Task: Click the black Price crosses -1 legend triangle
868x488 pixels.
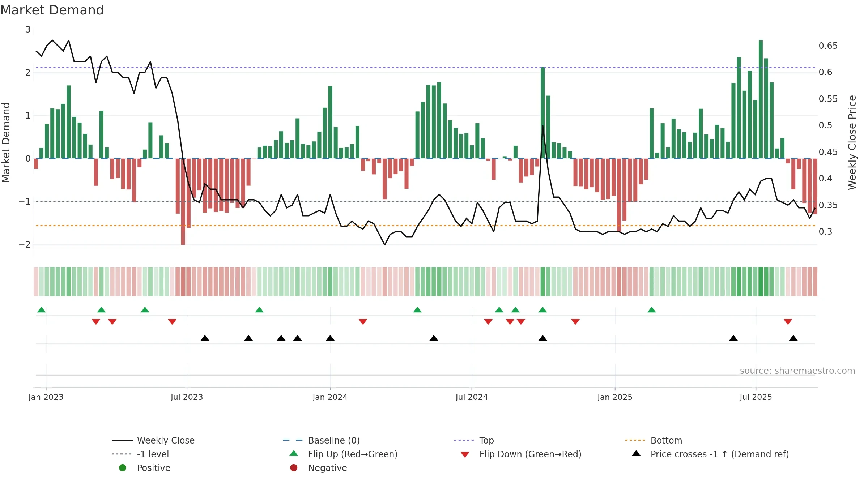Action: (636, 453)
